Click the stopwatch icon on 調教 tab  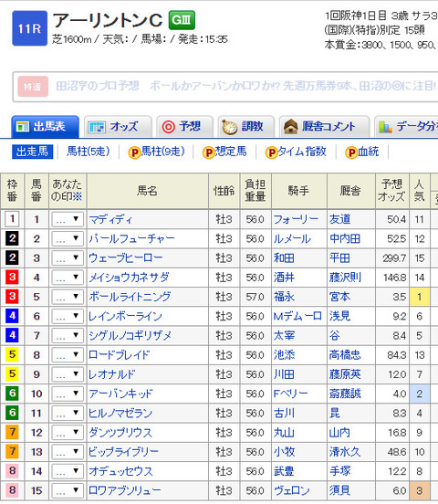tap(229, 127)
